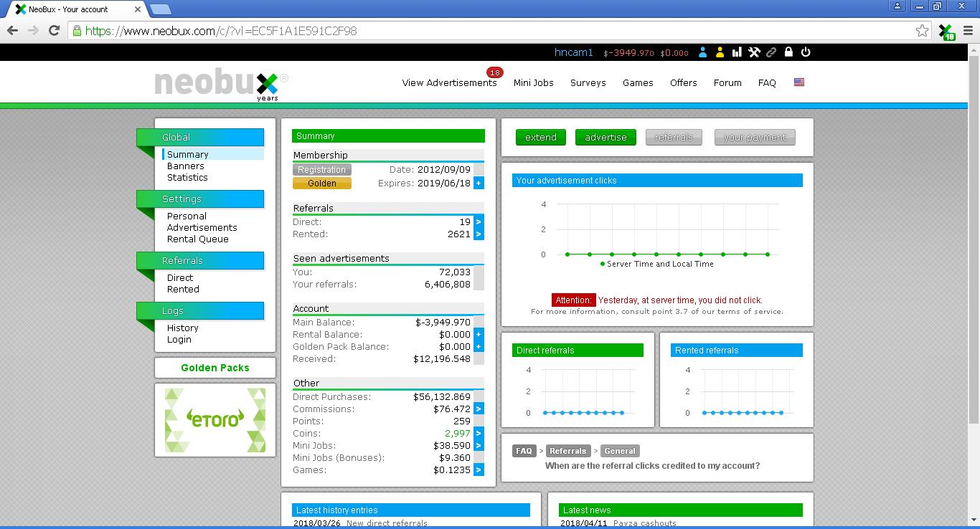The height and width of the screenshot is (529, 980).
Task: Open Direct referrals in sidebar
Action: 180,278
